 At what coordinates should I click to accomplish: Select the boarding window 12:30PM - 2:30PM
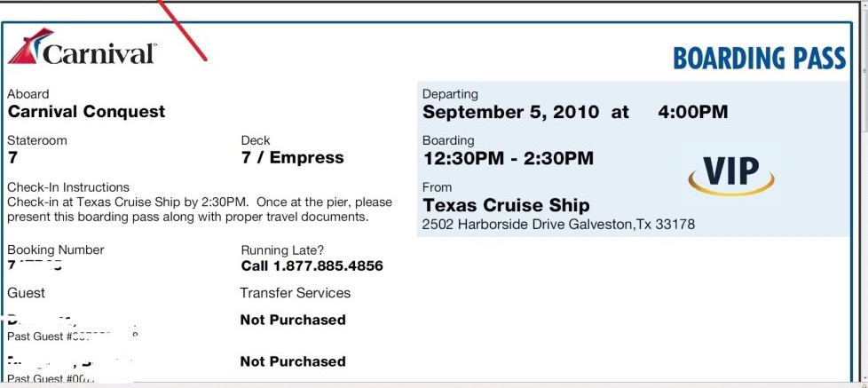click(x=508, y=158)
